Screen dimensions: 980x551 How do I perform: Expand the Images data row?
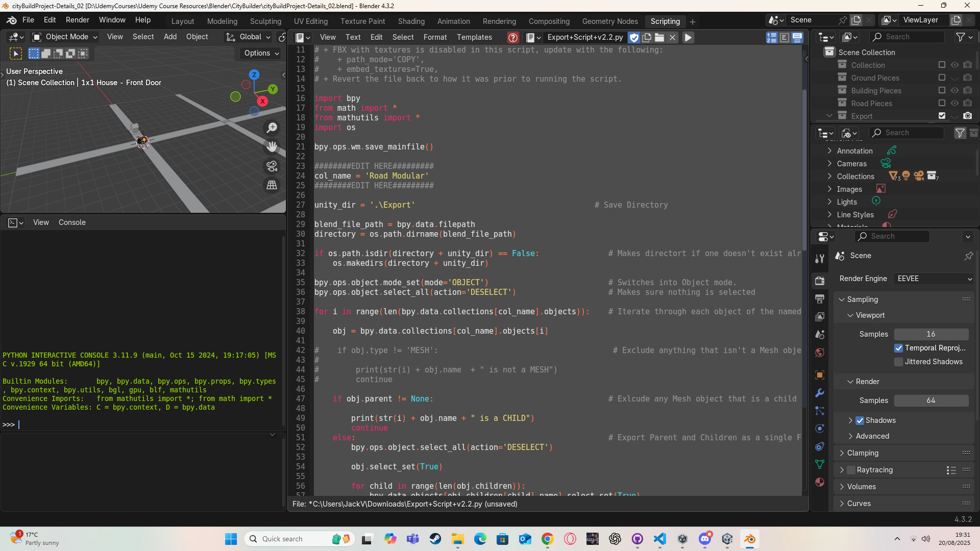pyautogui.click(x=830, y=189)
